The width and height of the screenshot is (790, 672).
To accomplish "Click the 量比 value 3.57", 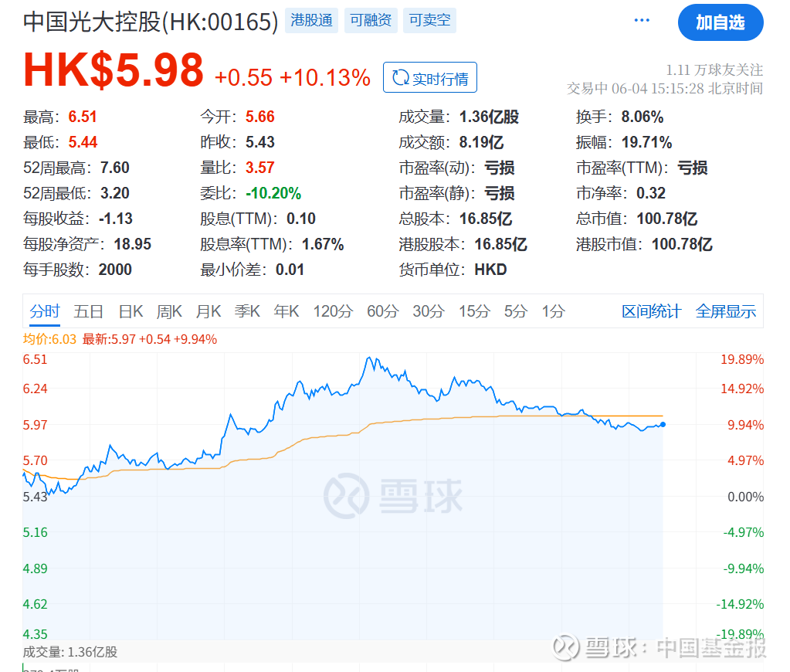I will (x=260, y=168).
